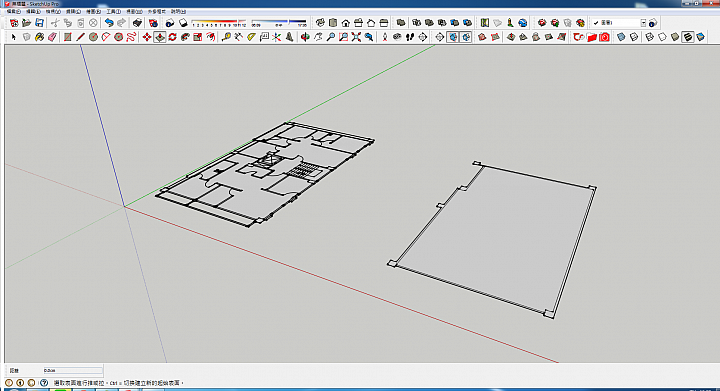Image resolution: width=720 pixels, height=391 pixels.
Task: Click the Zoom magnifier tool
Action: pyautogui.click(x=331, y=37)
